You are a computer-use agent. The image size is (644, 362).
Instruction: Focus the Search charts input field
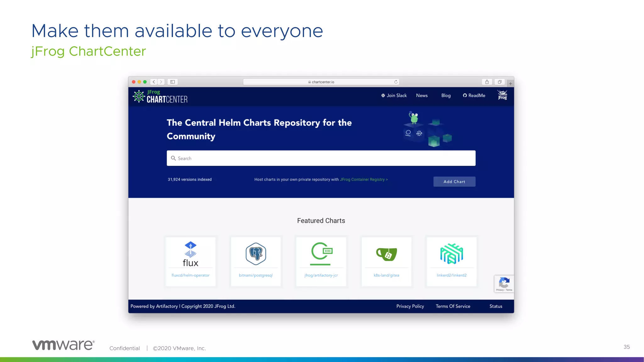pyautogui.click(x=321, y=158)
